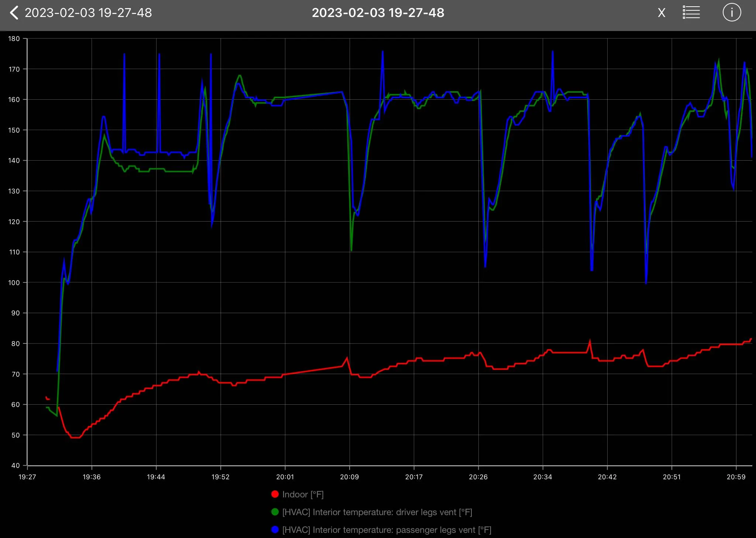Click the 20:17 time axis label
This screenshot has height=538, width=756.
click(x=414, y=477)
